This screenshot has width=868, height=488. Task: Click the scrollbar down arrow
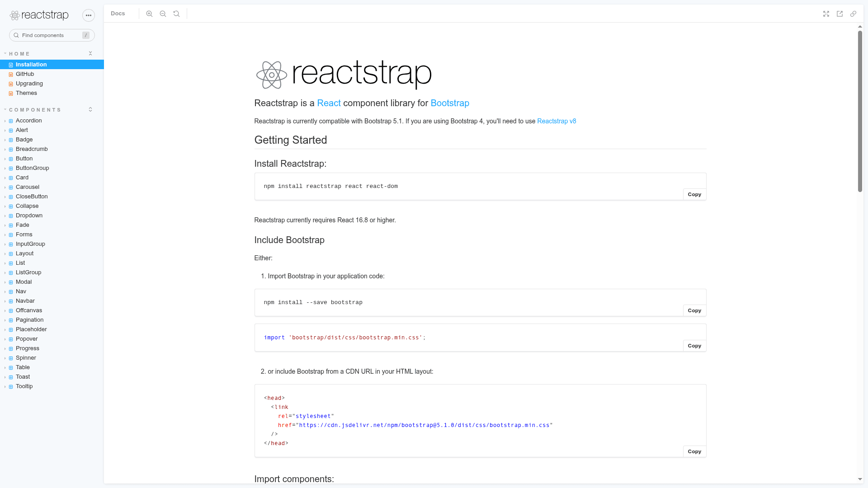click(x=860, y=479)
